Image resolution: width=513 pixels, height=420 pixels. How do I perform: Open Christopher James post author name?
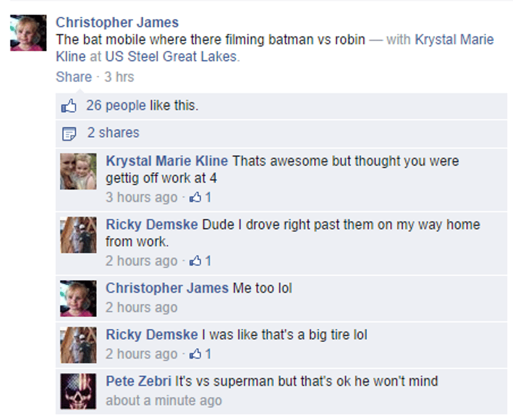[117, 23]
